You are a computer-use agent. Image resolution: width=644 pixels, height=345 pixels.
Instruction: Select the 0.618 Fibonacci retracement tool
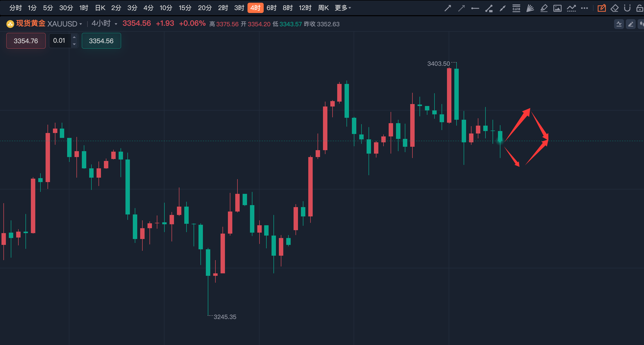[x=516, y=8]
